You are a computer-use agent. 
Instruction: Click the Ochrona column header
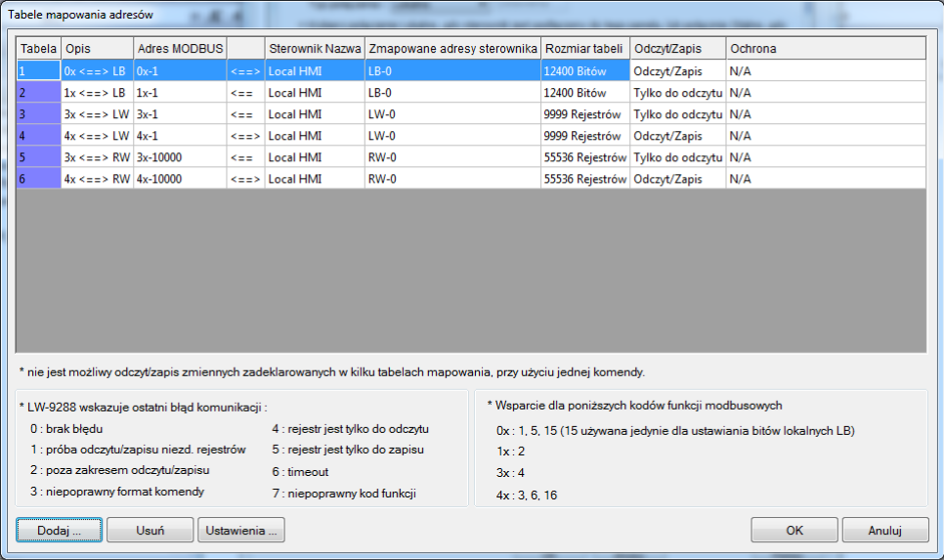[x=826, y=49]
